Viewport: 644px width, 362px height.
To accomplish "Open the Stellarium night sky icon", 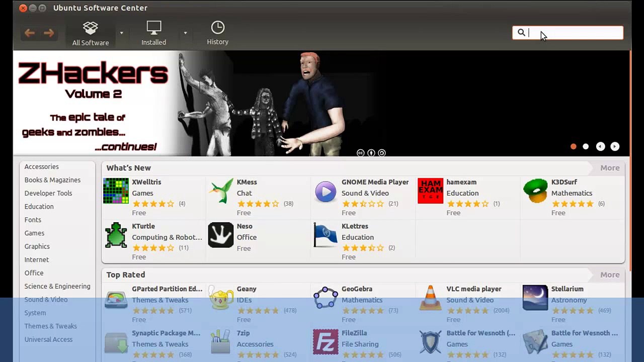I will (535, 298).
